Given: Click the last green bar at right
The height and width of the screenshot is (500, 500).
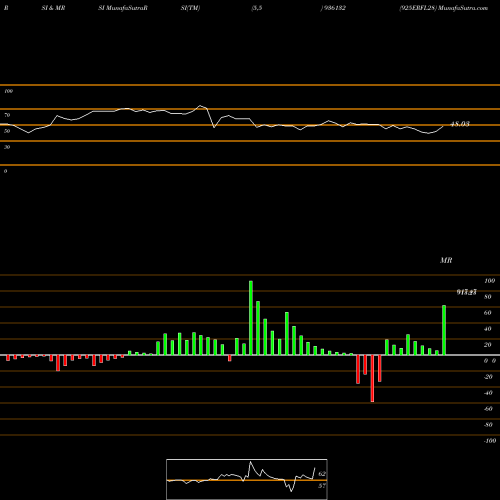Looking at the screenshot, I should click(x=444, y=330).
